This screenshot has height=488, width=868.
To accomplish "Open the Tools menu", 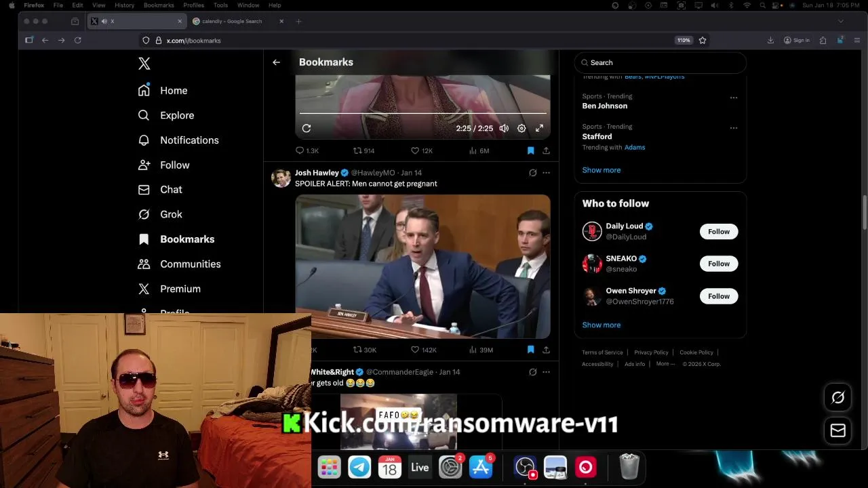I will coord(221,5).
